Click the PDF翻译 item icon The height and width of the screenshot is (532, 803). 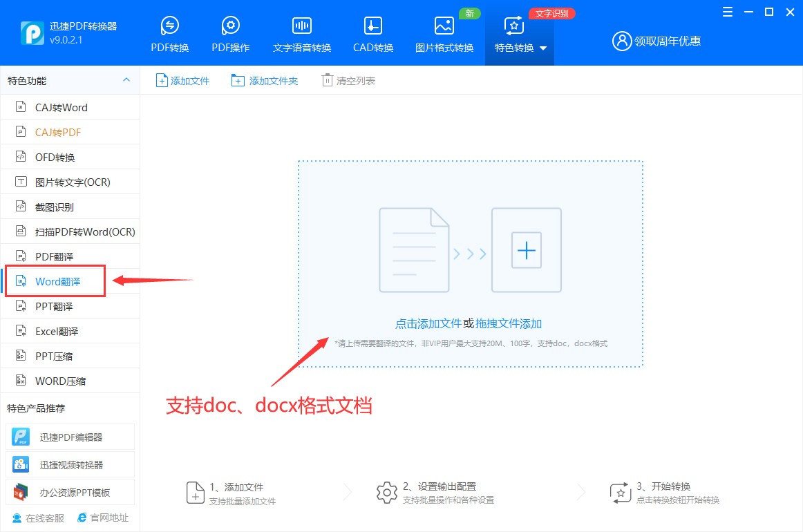coord(21,256)
